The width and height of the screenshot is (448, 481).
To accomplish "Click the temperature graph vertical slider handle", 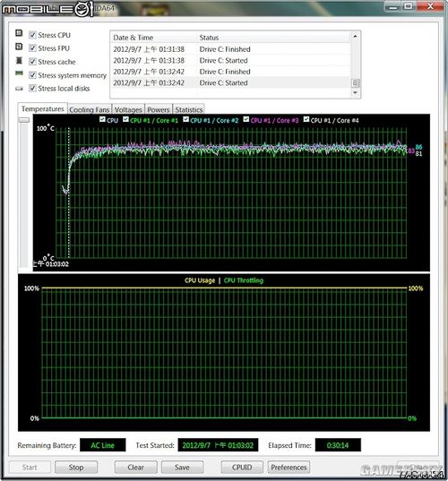I will point(24,120).
